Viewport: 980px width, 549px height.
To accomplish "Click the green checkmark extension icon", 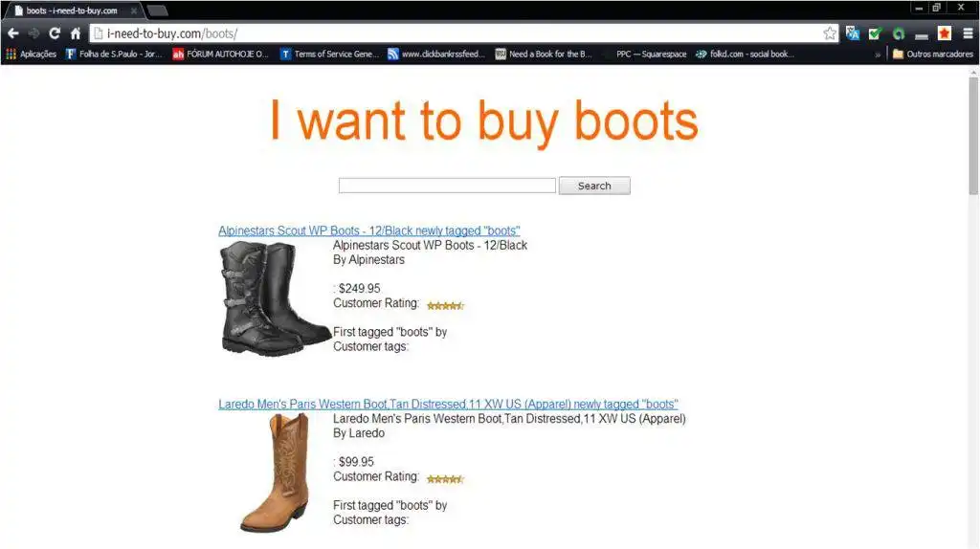I will pyautogui.click(x=875, y=33).
